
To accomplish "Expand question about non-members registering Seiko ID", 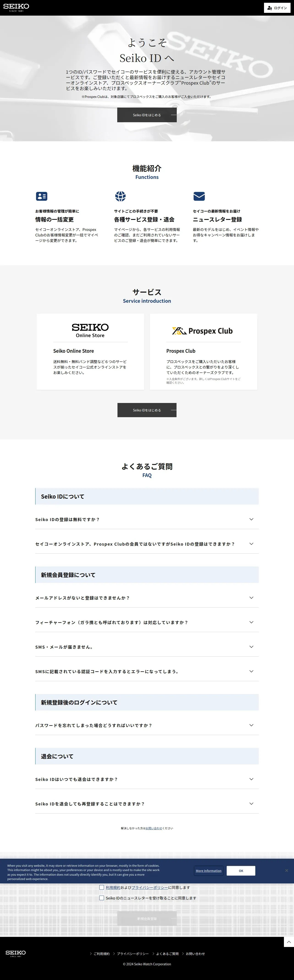I will [x=147, y=544].
